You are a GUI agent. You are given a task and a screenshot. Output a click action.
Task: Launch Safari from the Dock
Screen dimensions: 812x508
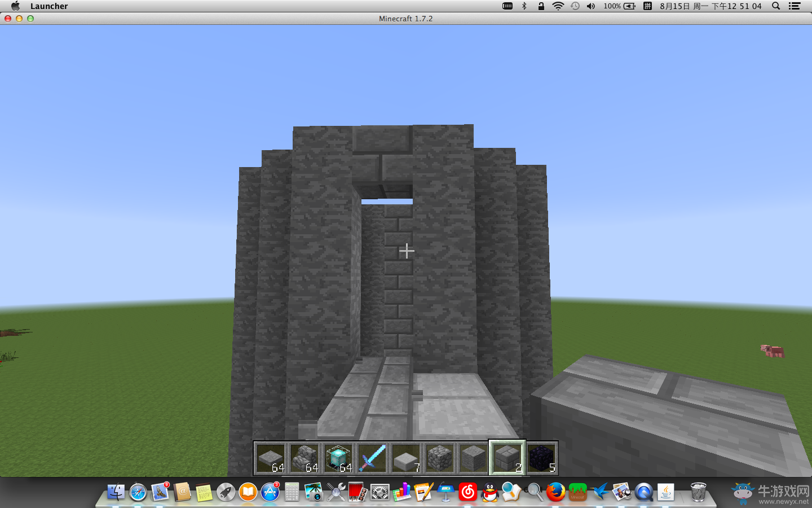138,492
